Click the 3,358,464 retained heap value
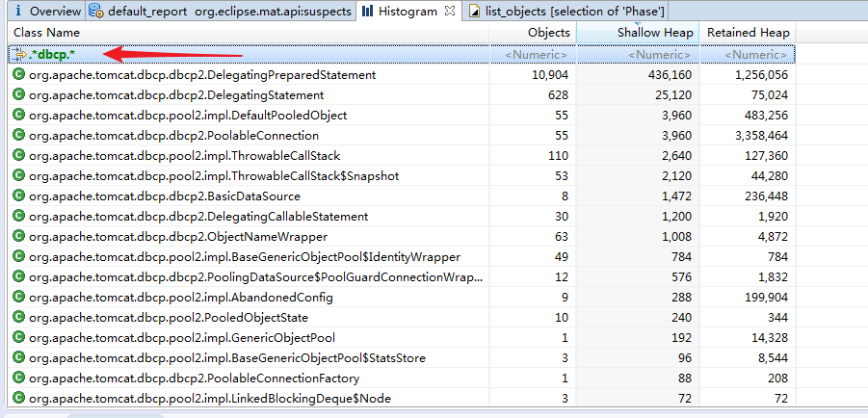Image resolution: width=868 pixels, height=418 pixels. [x=762, y=136]
